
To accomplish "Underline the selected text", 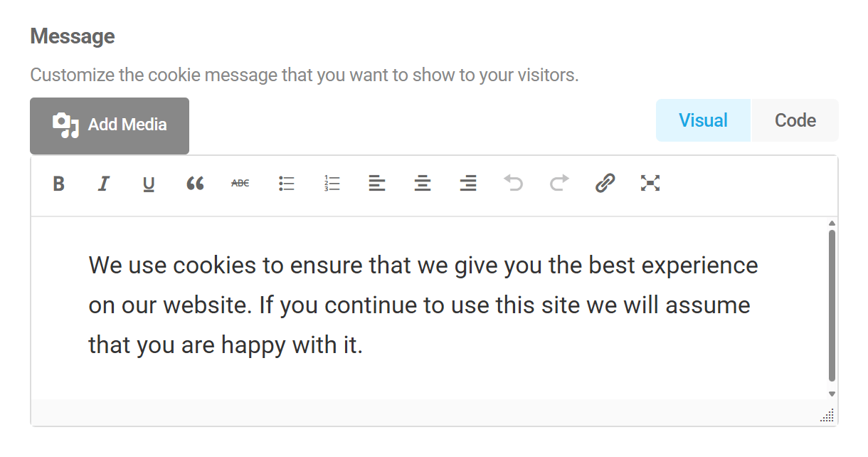I will point(149,184).
